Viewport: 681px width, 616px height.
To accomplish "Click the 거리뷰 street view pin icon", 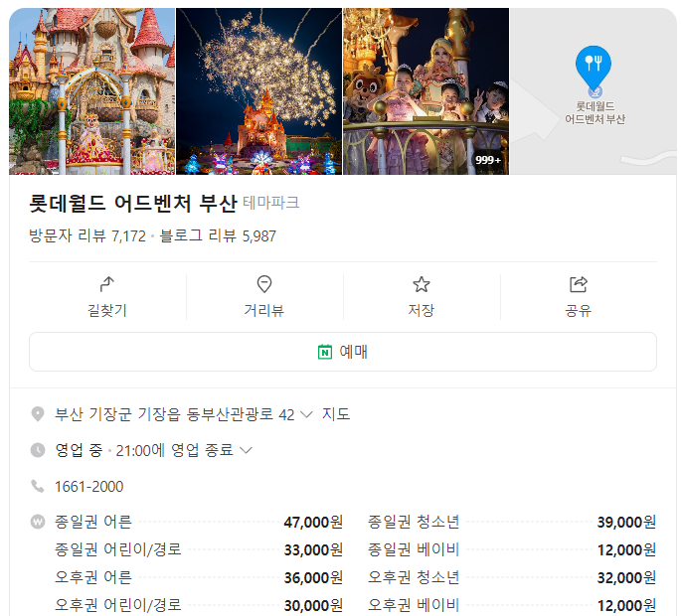I will click(264, 284).
